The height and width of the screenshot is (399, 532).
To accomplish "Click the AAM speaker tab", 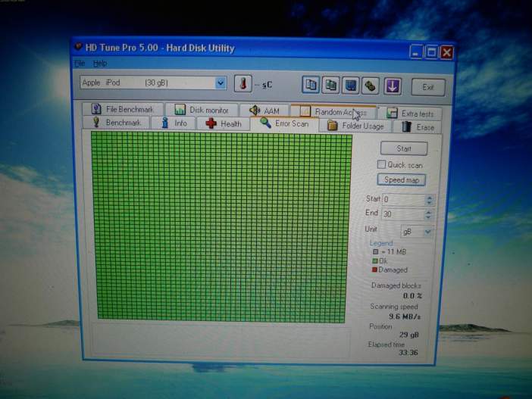I will (264, 111).
